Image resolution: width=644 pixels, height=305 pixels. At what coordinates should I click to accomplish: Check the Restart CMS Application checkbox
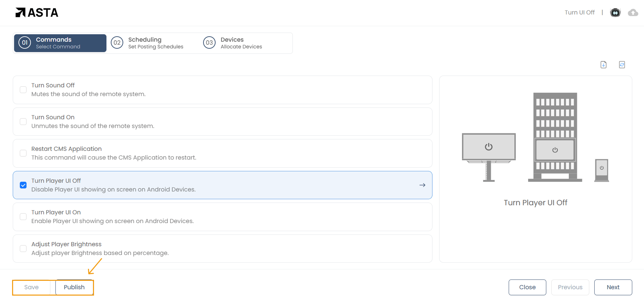click(23, 153)
